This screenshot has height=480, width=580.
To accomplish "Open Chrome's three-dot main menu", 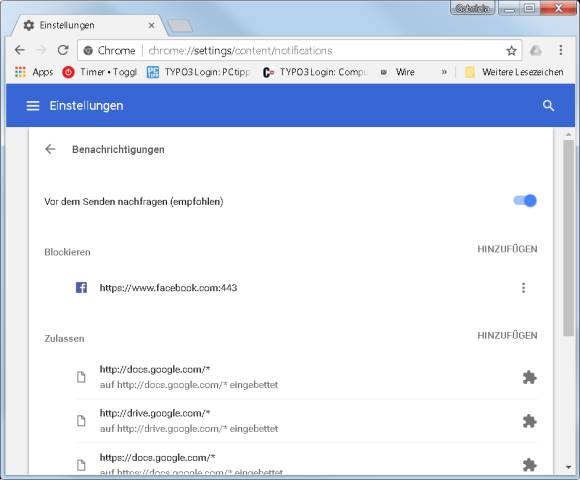I will [560, 50].
